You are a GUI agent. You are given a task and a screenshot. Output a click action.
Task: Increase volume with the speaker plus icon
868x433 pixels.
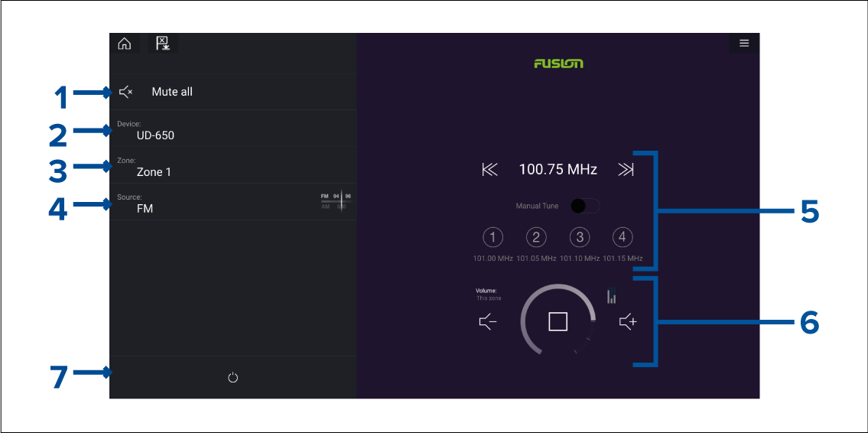(628, 322)
